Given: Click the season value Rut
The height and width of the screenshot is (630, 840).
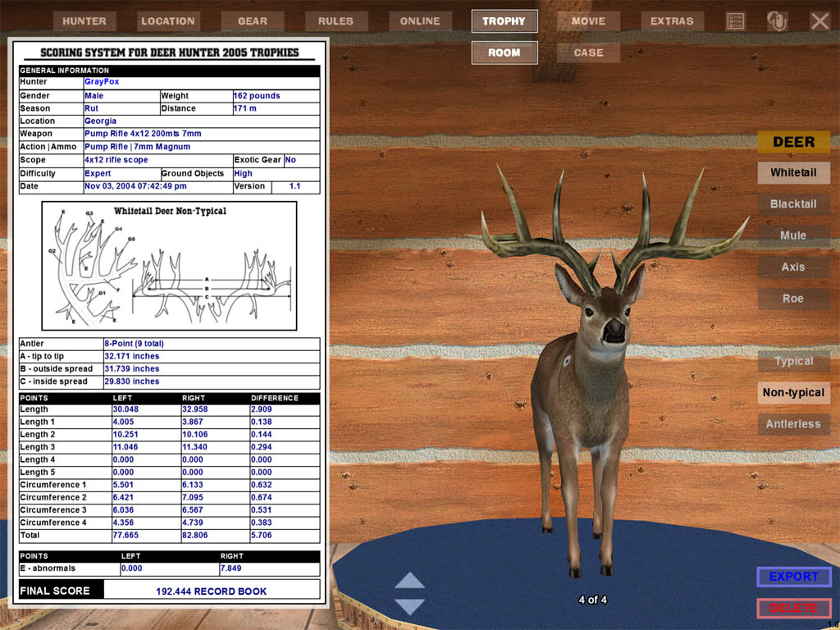Looking at the screenshot, I should click(x=92, y=109).
